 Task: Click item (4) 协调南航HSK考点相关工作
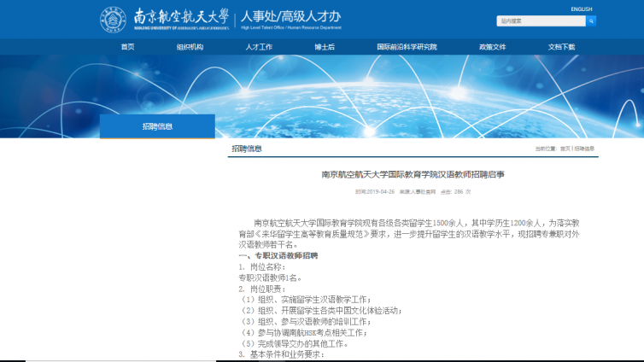303,332
